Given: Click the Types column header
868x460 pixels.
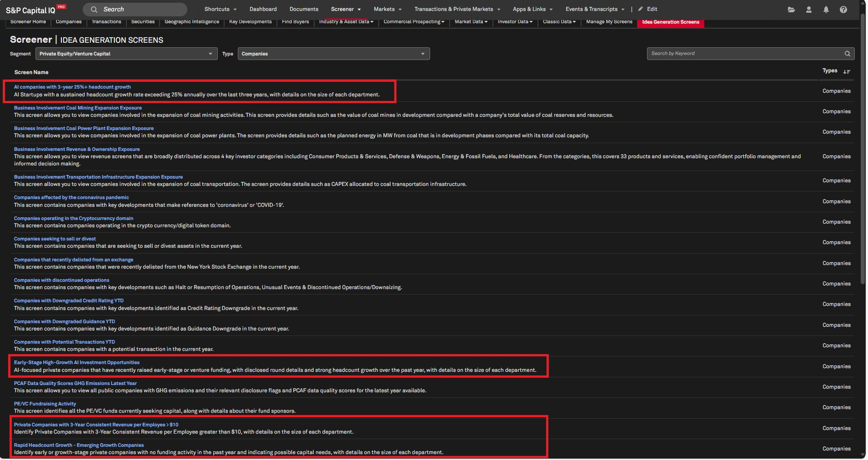Looking at the screenshot, I should (830, 71).
